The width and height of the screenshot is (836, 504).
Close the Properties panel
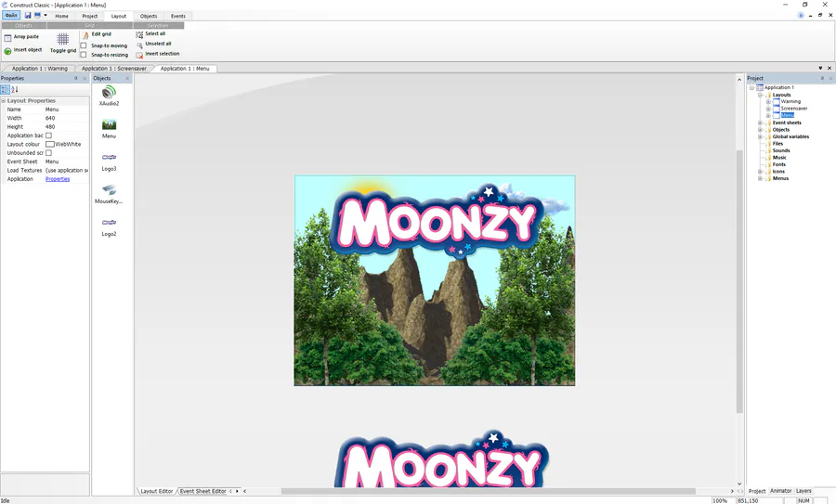[85, 78]
